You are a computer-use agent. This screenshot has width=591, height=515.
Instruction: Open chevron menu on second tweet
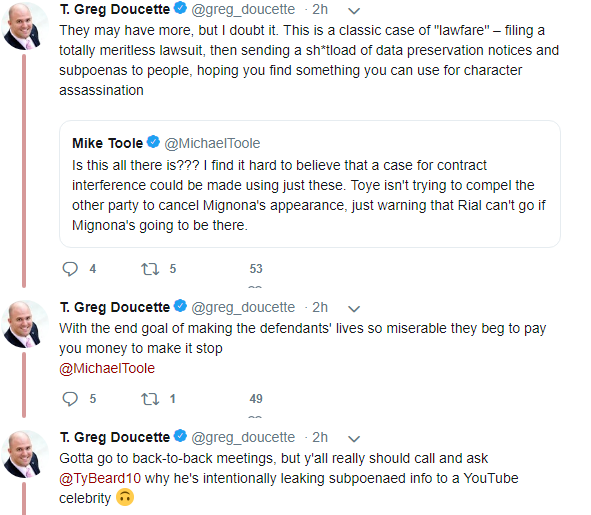click(x=354, y=309)
